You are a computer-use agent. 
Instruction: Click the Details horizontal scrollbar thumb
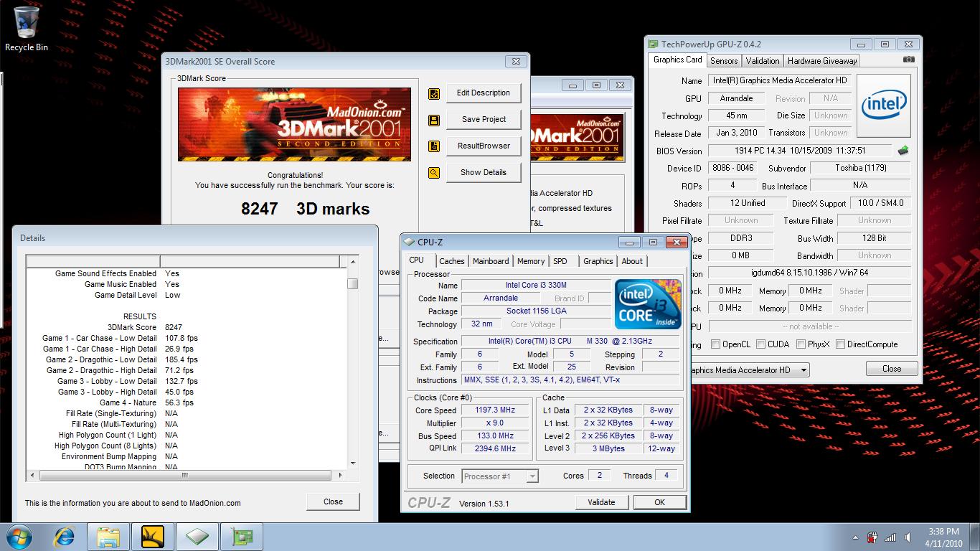tap(185, 475)
